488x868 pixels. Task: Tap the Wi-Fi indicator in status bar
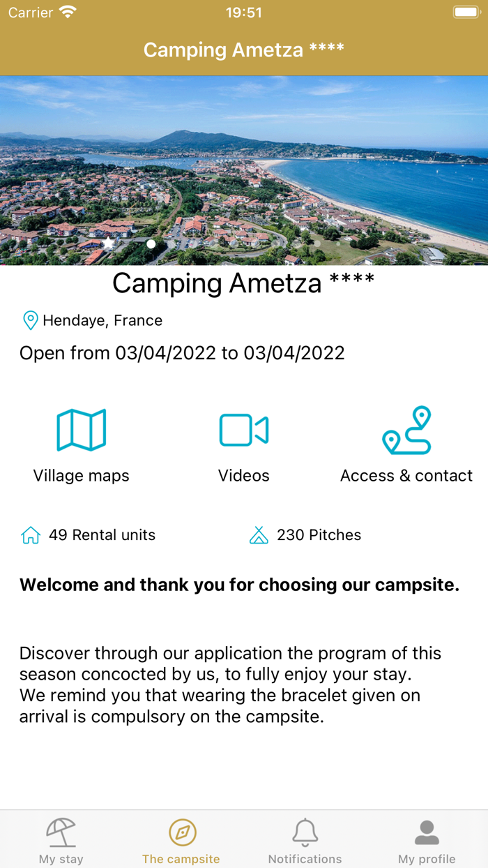[x=67, y=11]
